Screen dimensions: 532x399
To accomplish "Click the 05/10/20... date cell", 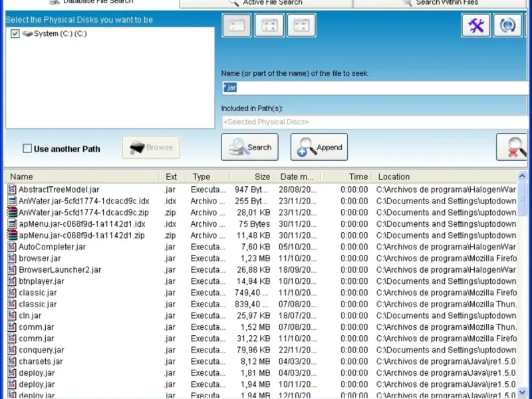I will (x=297, y=247).
